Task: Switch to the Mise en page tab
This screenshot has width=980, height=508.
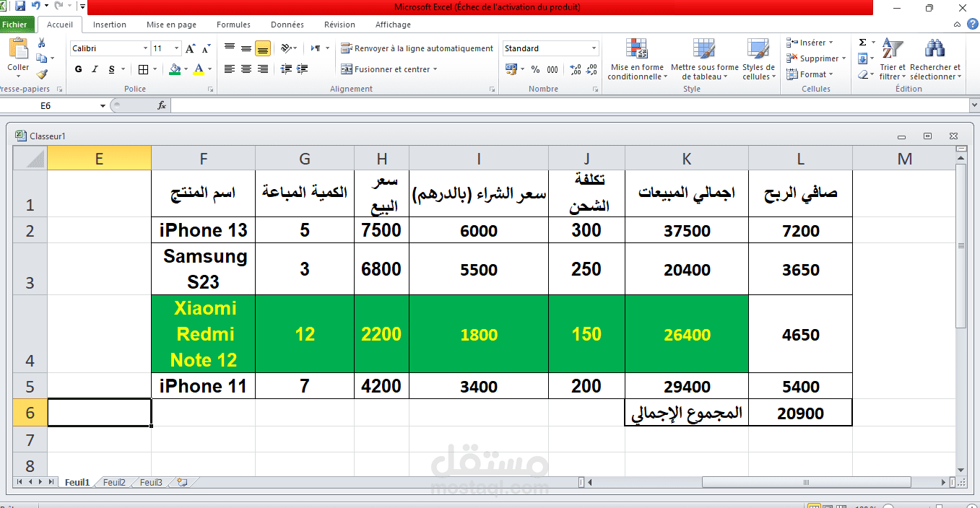Action: [x=171, y=25]
